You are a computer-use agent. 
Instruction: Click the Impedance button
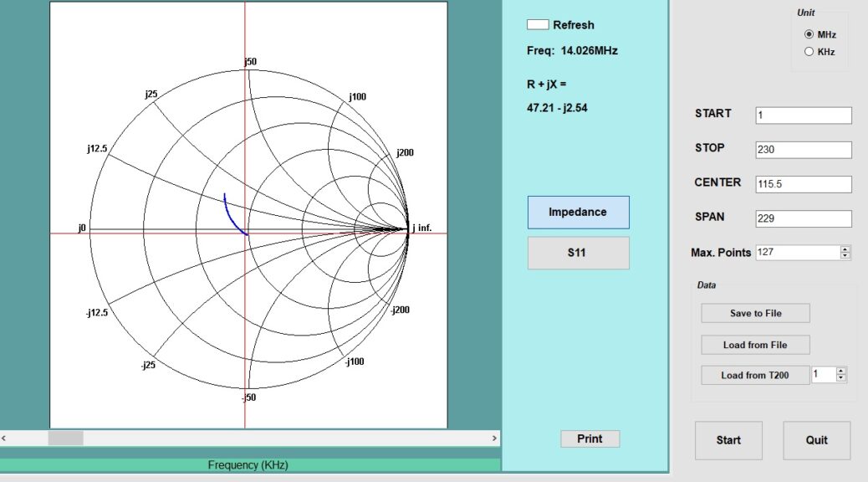(578, 213)
